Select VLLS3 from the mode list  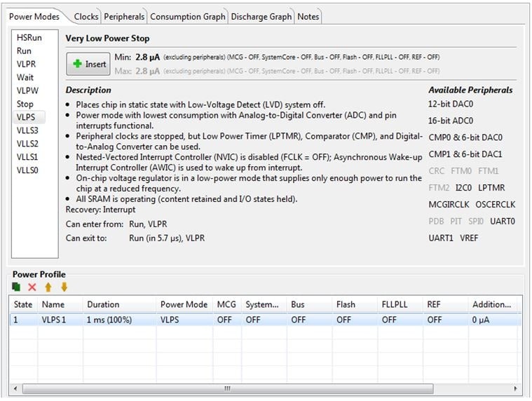coord(28,130)
